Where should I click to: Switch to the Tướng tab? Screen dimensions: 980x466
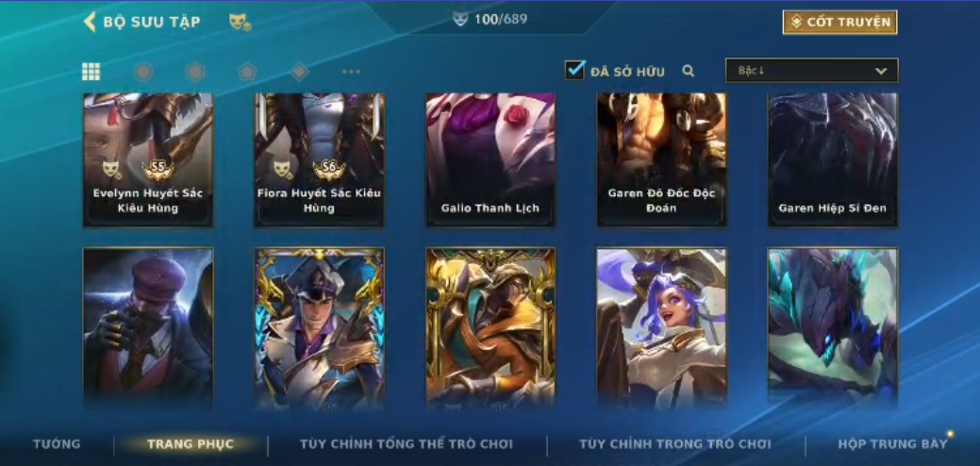(57, 444)
